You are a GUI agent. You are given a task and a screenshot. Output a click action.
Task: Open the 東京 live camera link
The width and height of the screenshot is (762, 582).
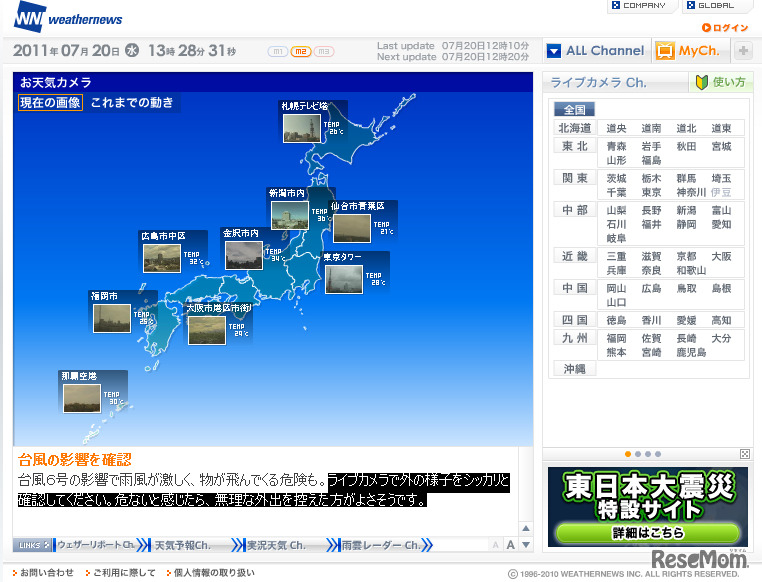click(x=651, y=192)
